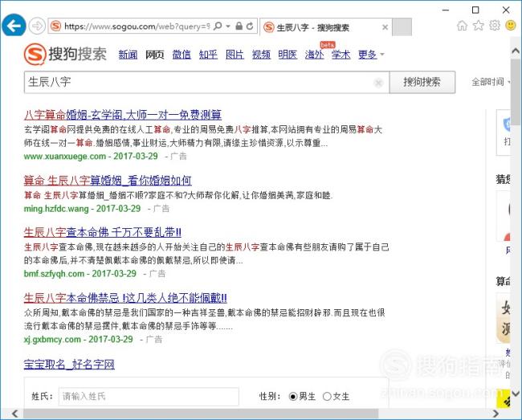The height and width of the screenshot is (420, 522).
Task: Click the vertical scrollbar up arrow
Action: coord(516,51)
